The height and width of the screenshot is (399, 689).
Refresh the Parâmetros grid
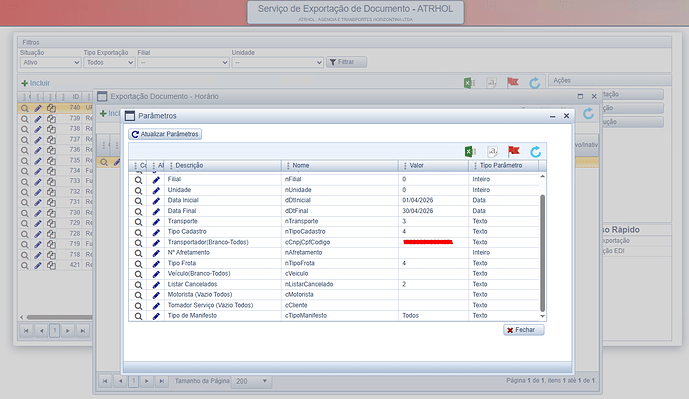click(535, 152)
